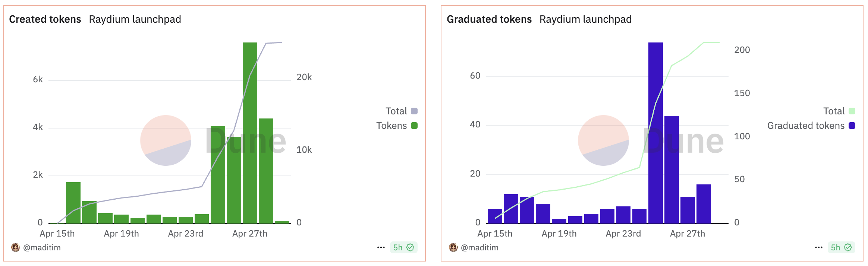Click the green Tokens color swatch in the legend
Image resolution: width=868 pixels, height=266 pixels.
pos(415,126)
